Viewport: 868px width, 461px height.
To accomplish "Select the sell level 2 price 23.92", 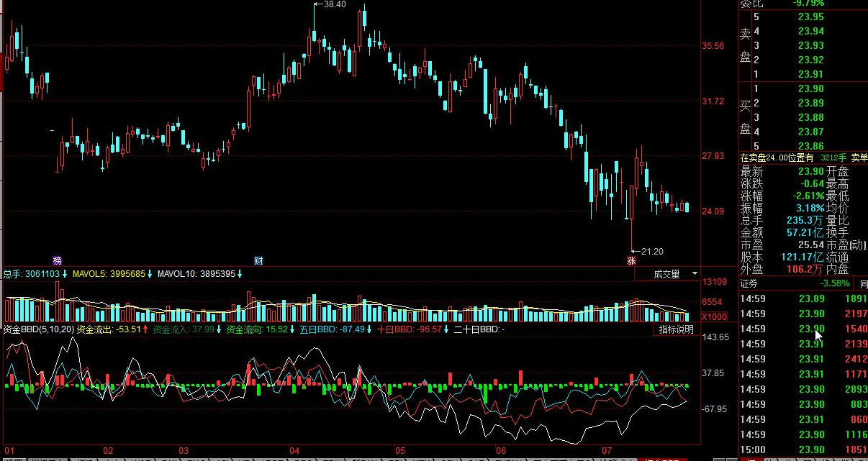I will coord(810,60).
